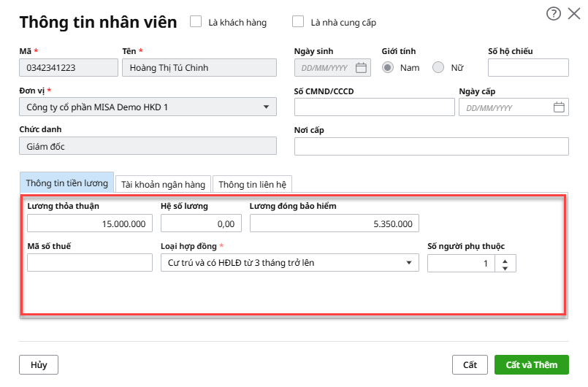The width and height of the screenshot is (588, 387).
Task: Click the green Cất và Thêm button
Action: pyautogui.click(x=531, y=364)
